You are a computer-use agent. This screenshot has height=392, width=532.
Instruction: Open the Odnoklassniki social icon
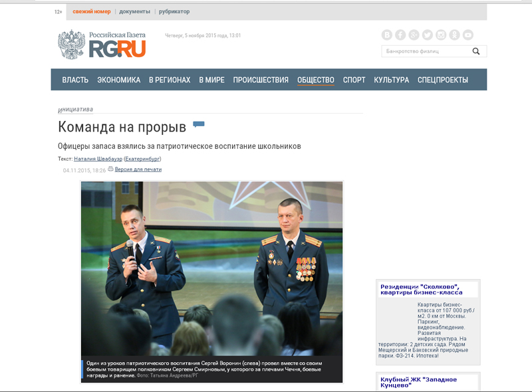pos(455,35)
